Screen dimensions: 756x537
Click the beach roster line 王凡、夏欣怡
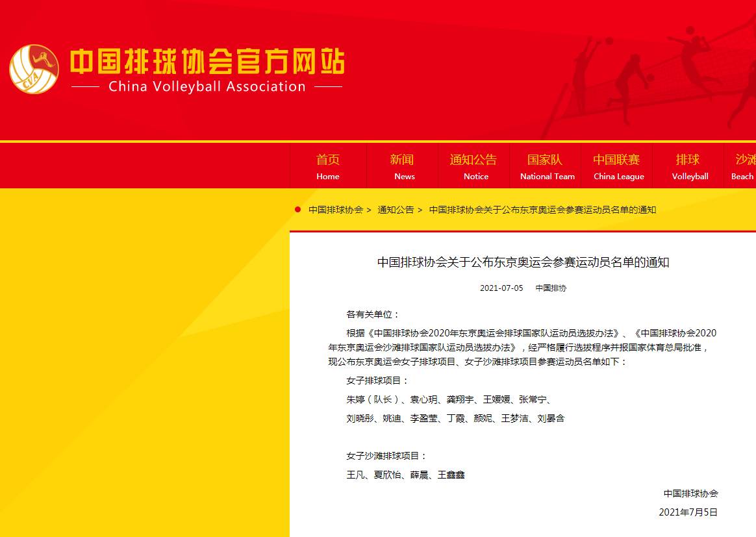(x=405, y=475)
